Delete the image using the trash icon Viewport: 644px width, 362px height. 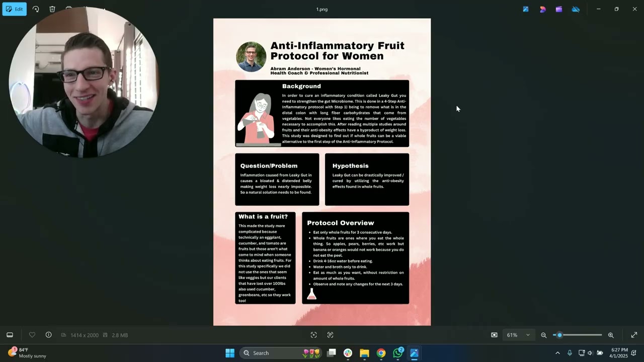(x=52, y=9)
